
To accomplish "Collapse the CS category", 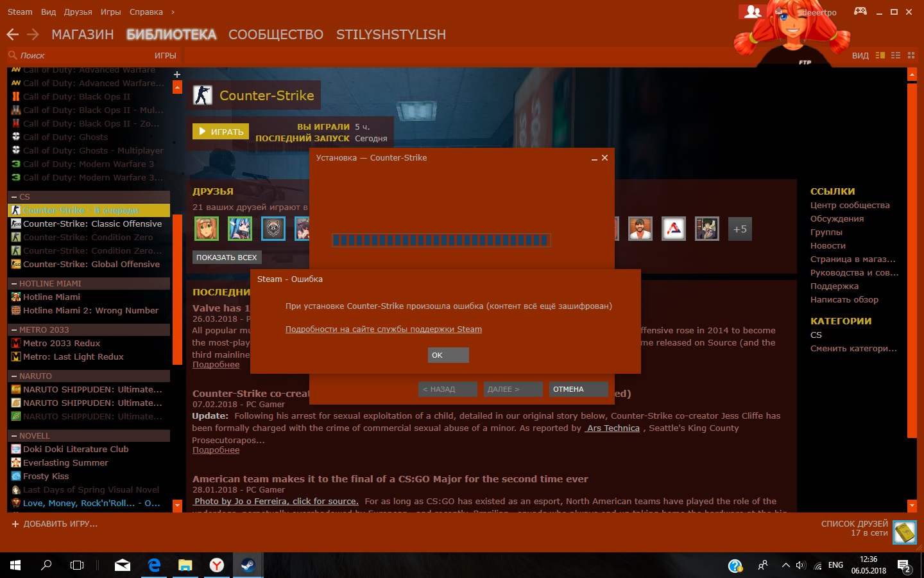I will click(14, 197).
